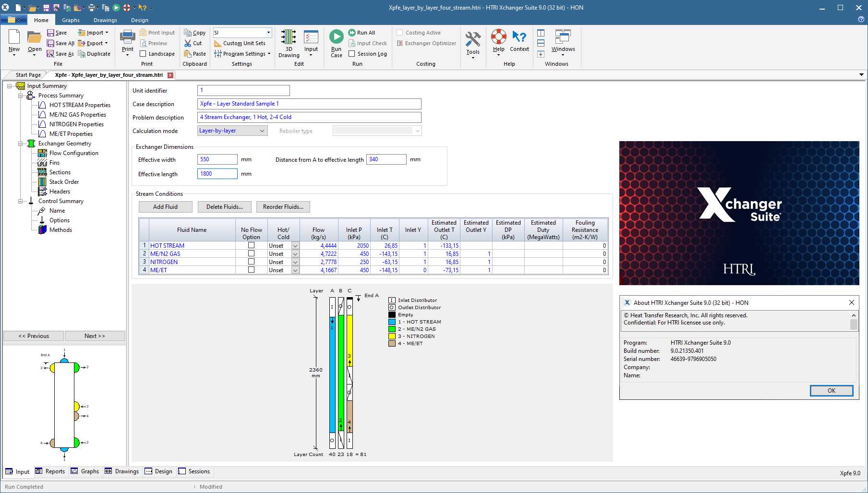Click the Save icon in File group
Viewport: 868px width, 493px height.
coord(50,33)
